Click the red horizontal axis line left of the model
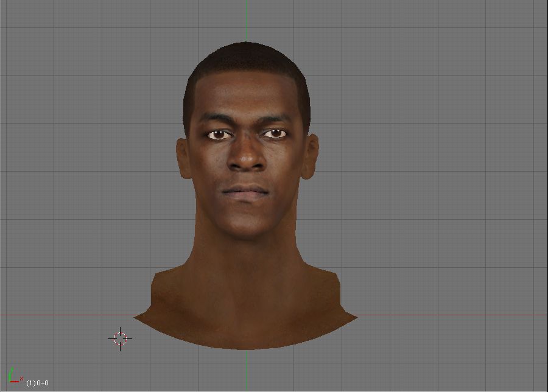Image resolution: width=548 pixels, height=392 pixels. click(x=61, y=315)
